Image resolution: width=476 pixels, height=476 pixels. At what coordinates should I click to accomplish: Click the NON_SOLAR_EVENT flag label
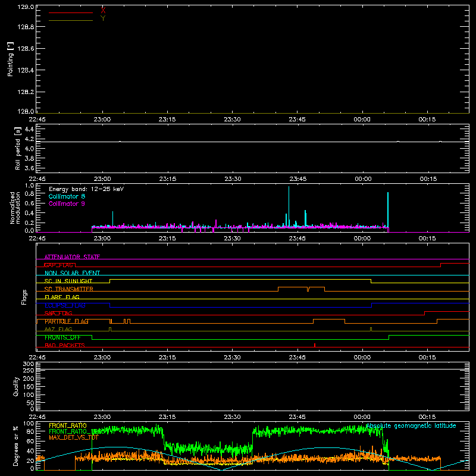click(x=72, y=273)
